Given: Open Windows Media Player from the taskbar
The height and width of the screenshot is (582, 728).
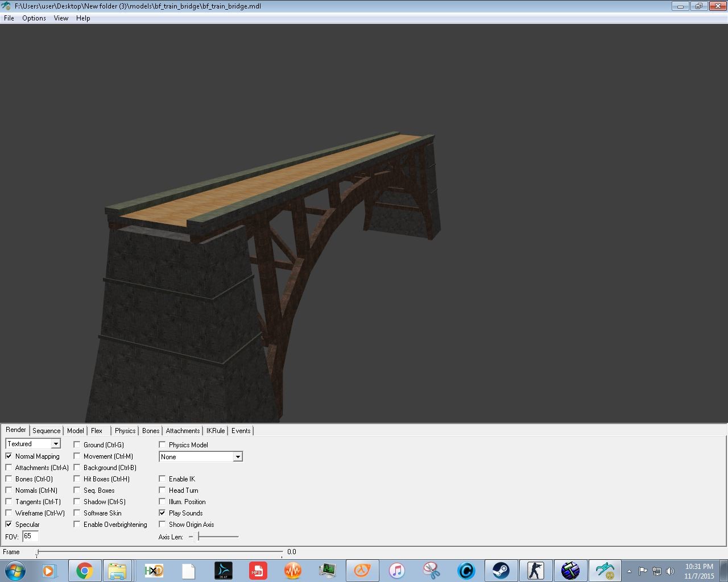Looking at the screenshot, I should click(50, 570).
